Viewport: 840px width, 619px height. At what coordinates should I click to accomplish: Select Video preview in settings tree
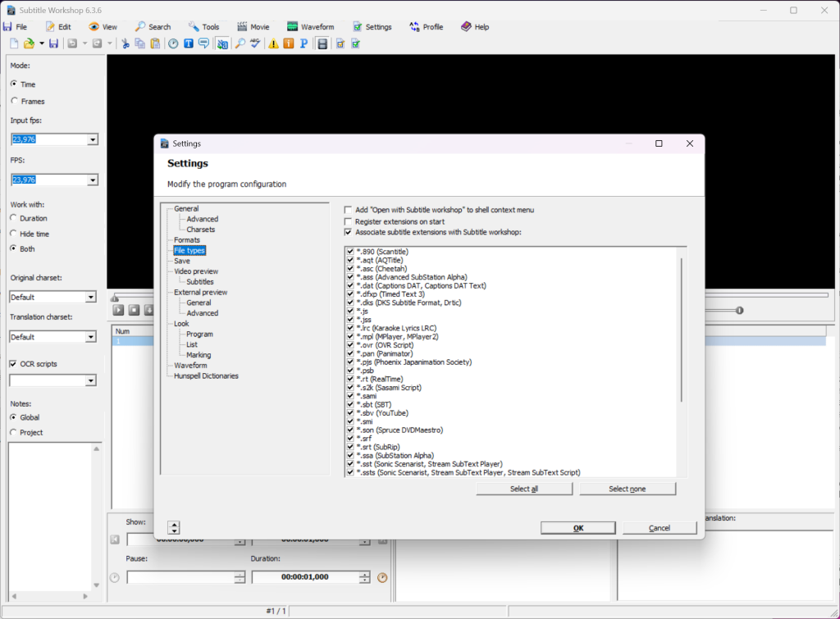[196, 271]
